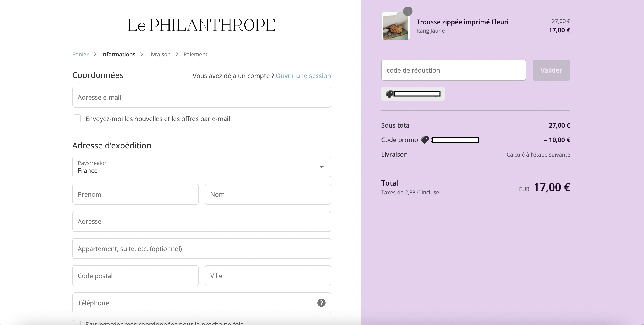Click the Valider discount button
This screenshot has width=644, height=325.
pos(551,70)
